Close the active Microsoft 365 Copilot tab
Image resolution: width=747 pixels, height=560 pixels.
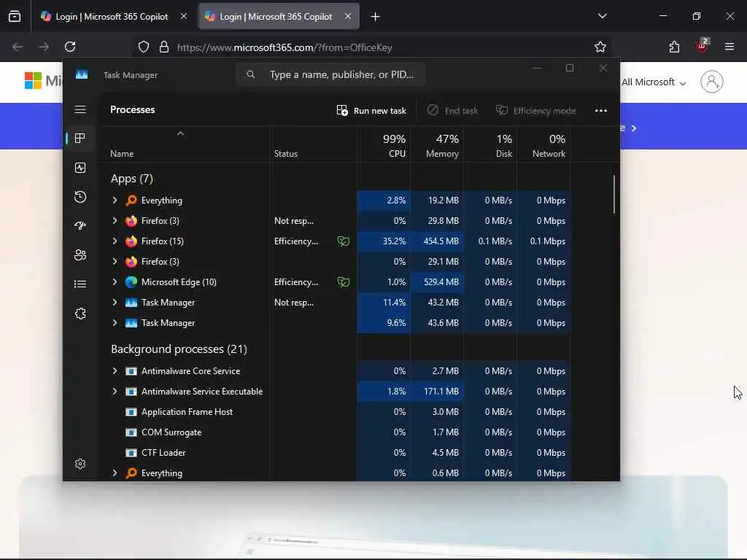(348, 17)
